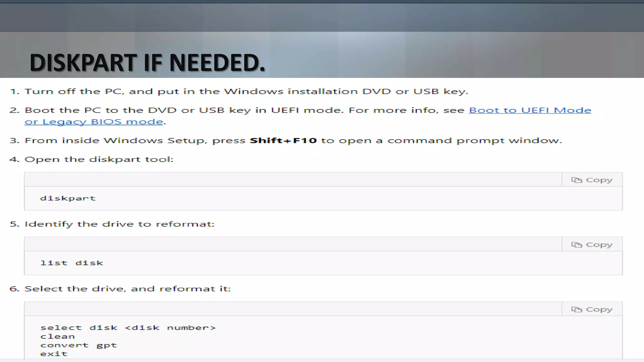Click the copy icon above list disk command
Image resolution: width=644 pixels, height=362 pixels.
click(576, 245)
